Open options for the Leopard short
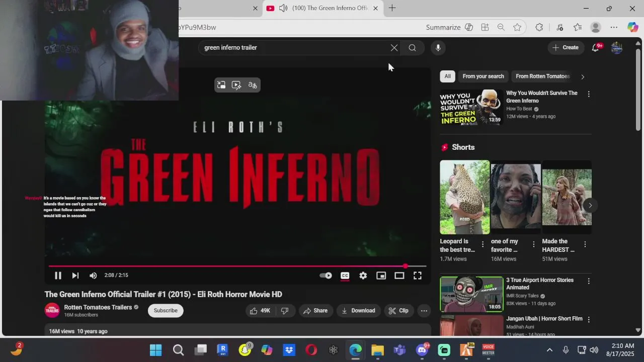Image resolution: width=644 pixels, height=362 pixels. pos(482,244)
